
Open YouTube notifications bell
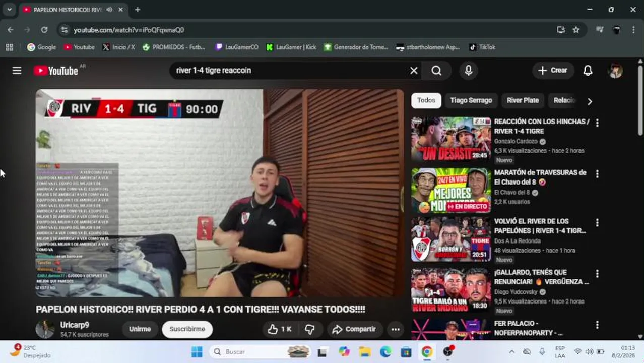(x=588, y=71)
